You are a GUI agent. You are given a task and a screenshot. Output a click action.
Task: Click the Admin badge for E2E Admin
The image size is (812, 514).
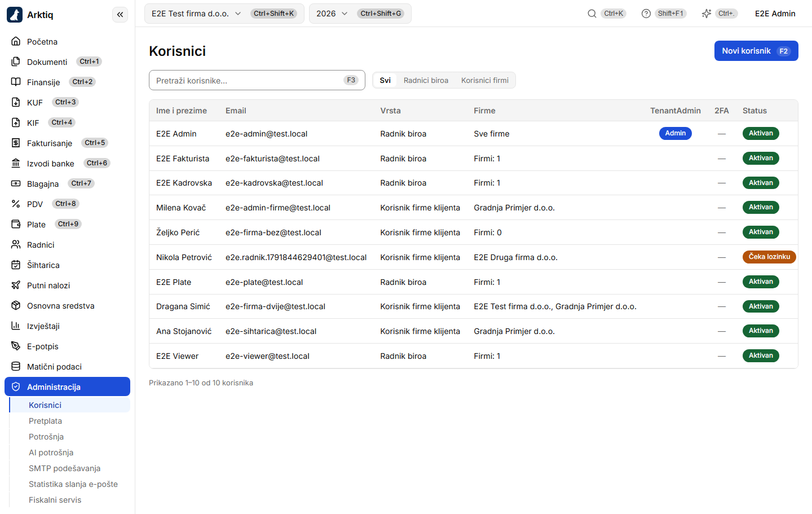point(676,133)
